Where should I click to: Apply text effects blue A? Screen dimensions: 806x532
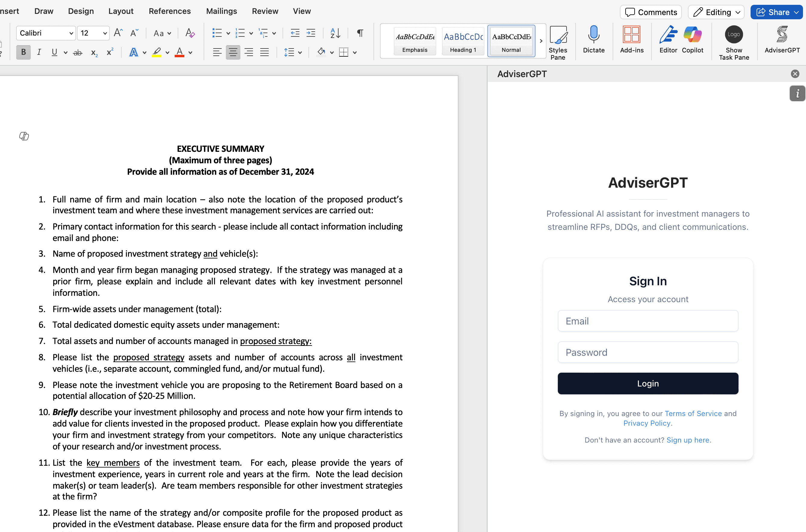click(x=134, y=53)
